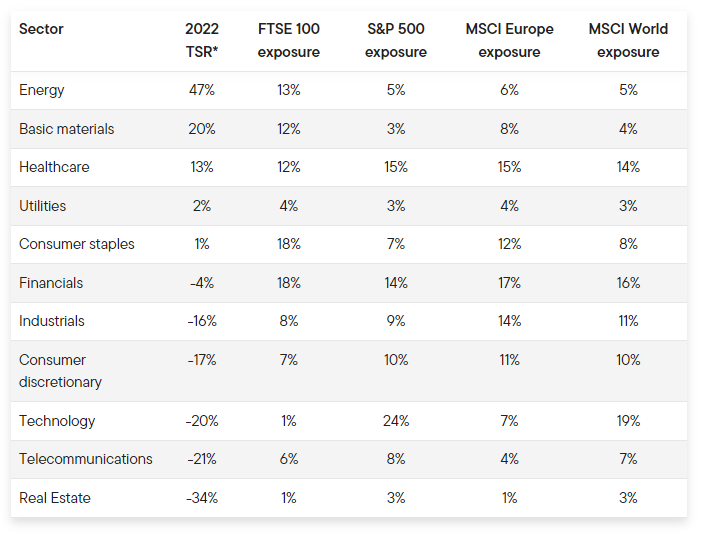Viewport: 704px width, 538px height.
Task: Select the Technology sector label
Action: pos(57,421)
